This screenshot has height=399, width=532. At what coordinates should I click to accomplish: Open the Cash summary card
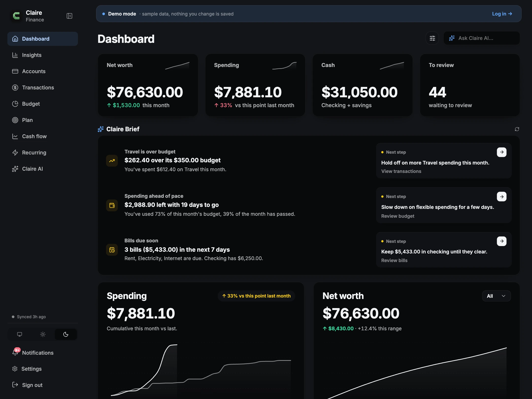click(x=363, y=85)
